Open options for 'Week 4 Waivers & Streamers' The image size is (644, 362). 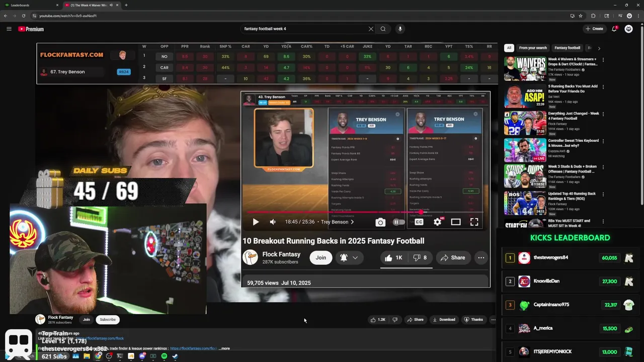(x=603, y=60)
